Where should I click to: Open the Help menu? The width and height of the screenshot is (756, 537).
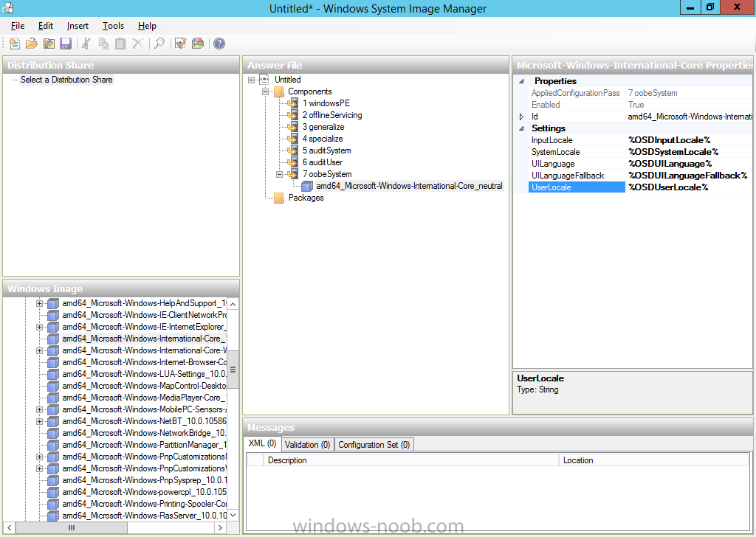coord(147,26)
